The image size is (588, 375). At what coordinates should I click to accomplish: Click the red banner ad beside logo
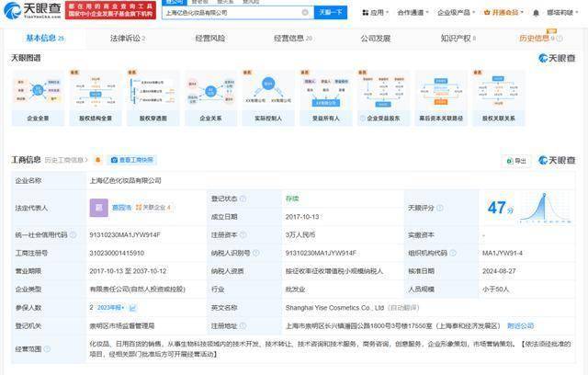(110, 10)
